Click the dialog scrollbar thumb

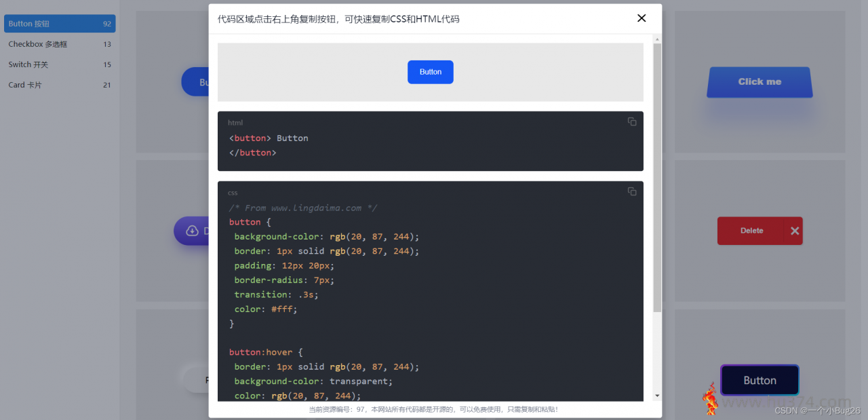(x=657, y=178)
